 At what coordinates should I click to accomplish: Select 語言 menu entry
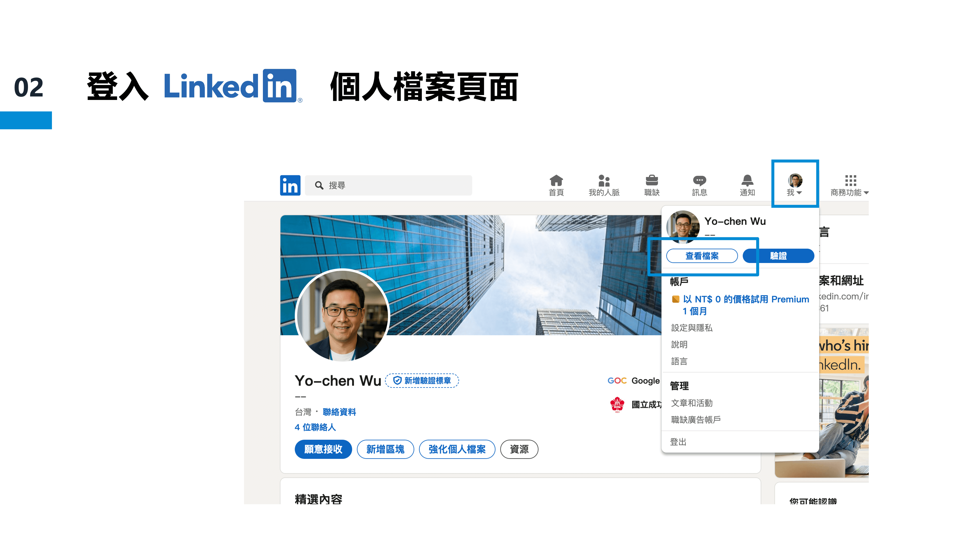[x=679, y=361]
